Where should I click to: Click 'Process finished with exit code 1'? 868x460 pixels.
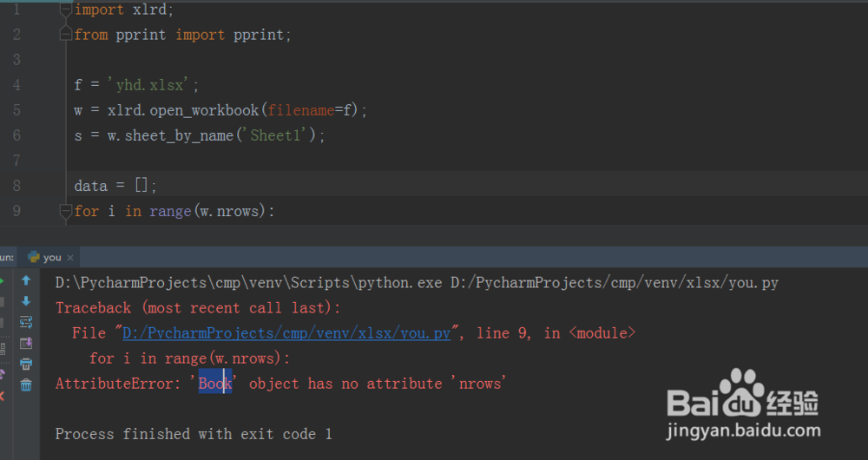(194, 434)
